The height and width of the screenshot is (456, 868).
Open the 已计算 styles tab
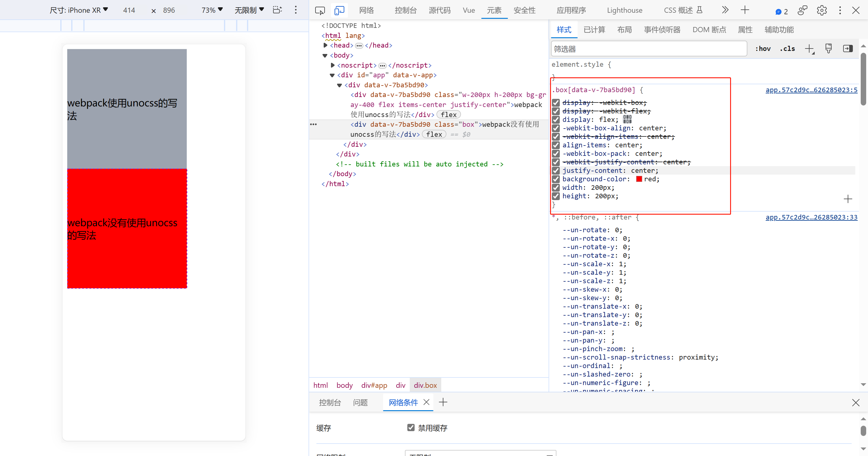coord(594,30)
